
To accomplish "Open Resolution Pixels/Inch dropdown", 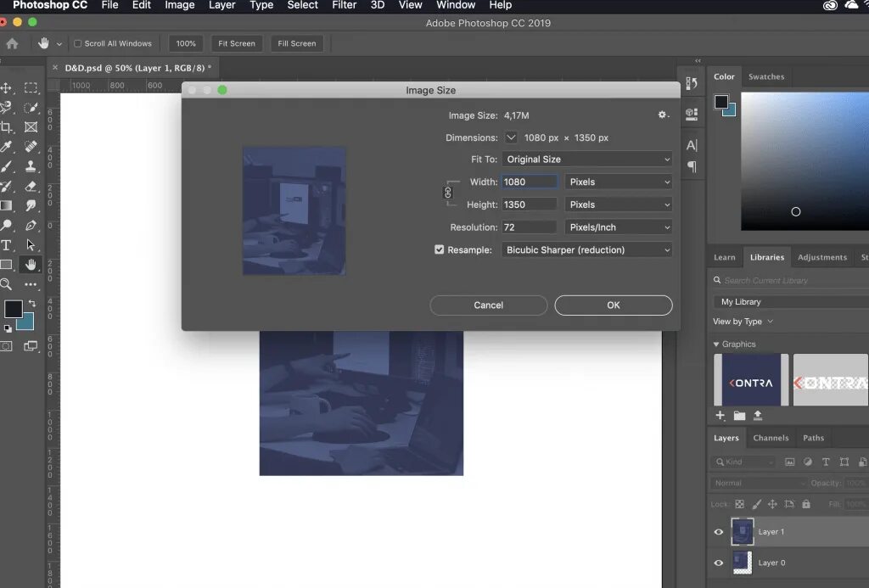I will [619, 227].
